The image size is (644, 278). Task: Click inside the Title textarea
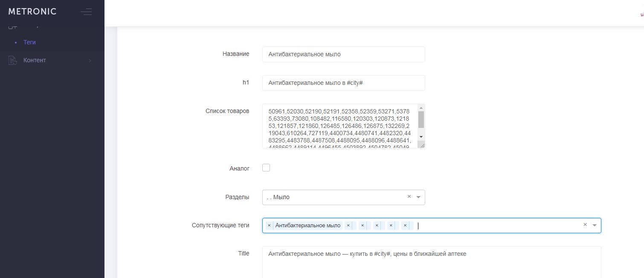[432, 262]
